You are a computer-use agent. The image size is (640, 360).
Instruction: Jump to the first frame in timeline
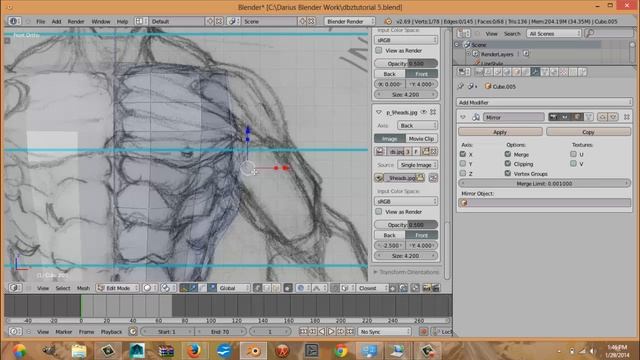click(303, 332)
